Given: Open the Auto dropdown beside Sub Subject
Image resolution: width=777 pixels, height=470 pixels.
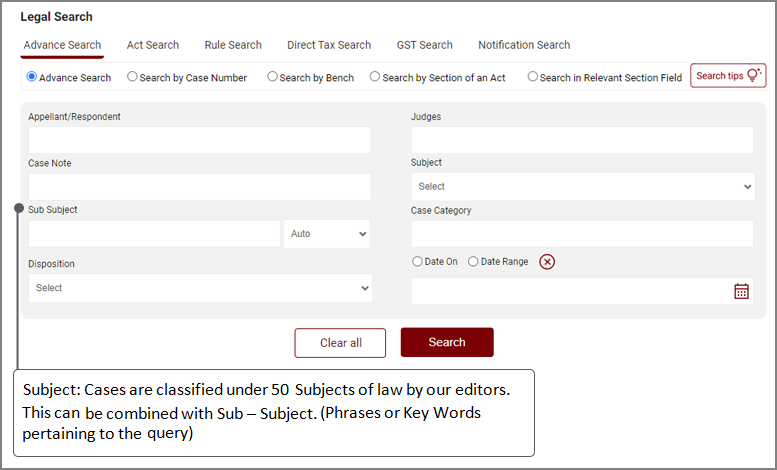Looking at the screenshot, I should pos(327,234).
